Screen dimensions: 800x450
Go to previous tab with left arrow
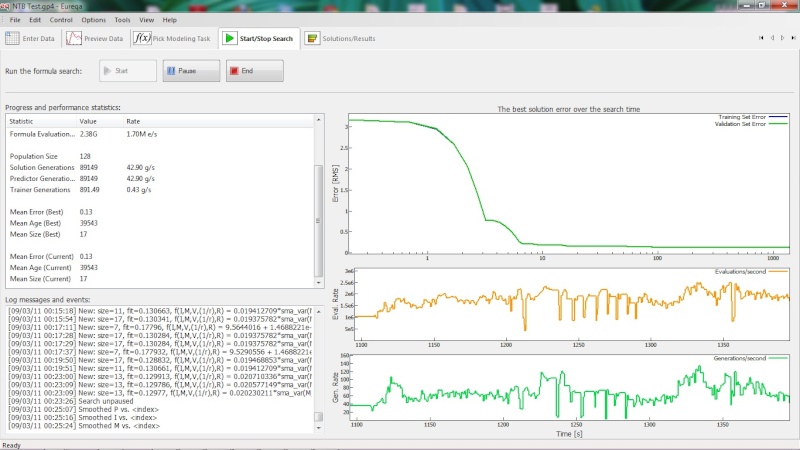point(772,38)
